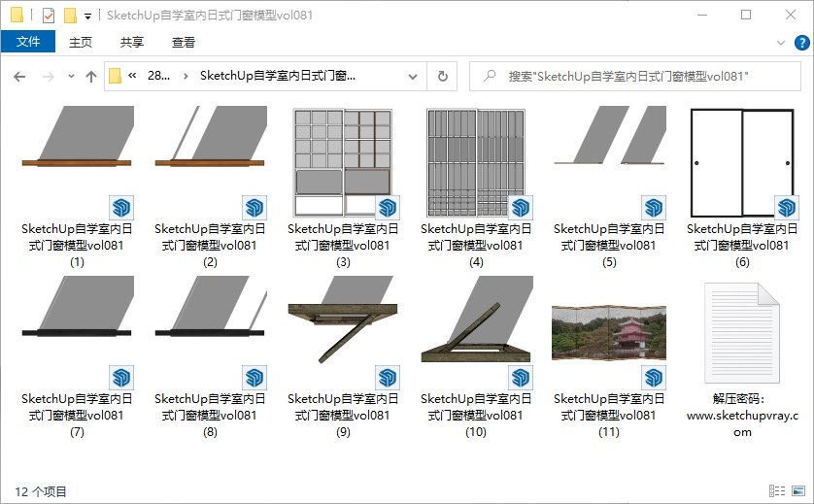814x504 pixels.
Task: Click file name ending with (5)
Action: click(609, 245)
